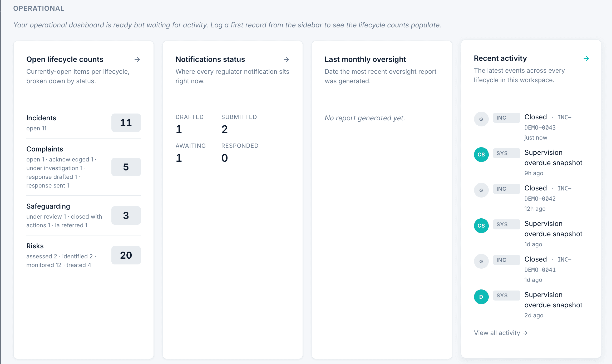This screenshot has width=612, height=364.
Task: Open Closed INC-DEMO-0042 activity text
Action: click(x=548, y=193)
